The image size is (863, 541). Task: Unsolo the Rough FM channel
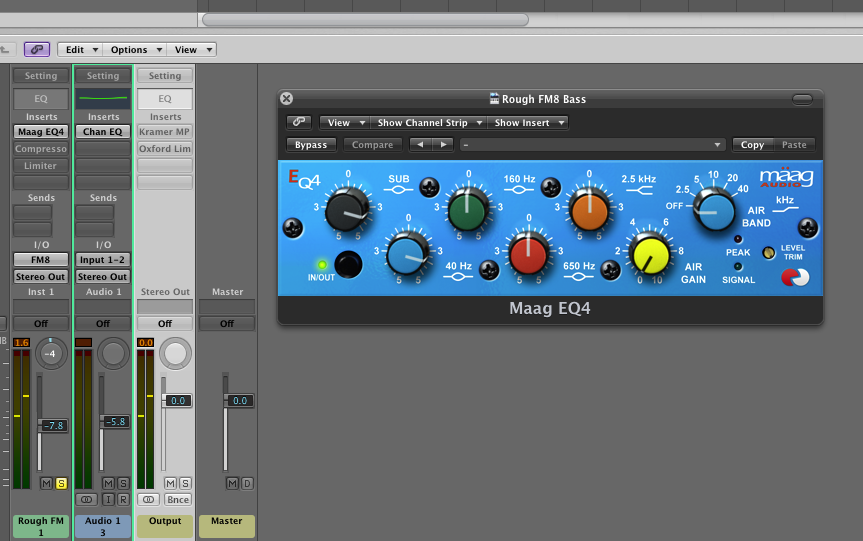tap(61, 483)
